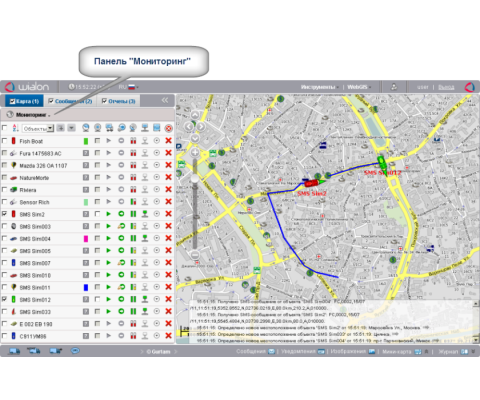Expand the WebGIS dropdown
Image resolution: width=480 pixels, height=400 pixels.
[x=359, y=87]
